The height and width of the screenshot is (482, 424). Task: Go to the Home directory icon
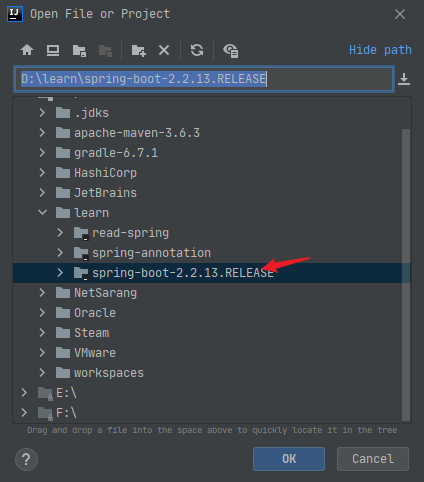click(27, 50)
